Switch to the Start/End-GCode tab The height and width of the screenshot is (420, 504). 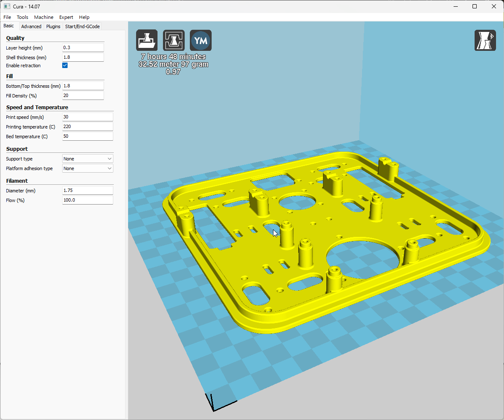coord(82,26)
